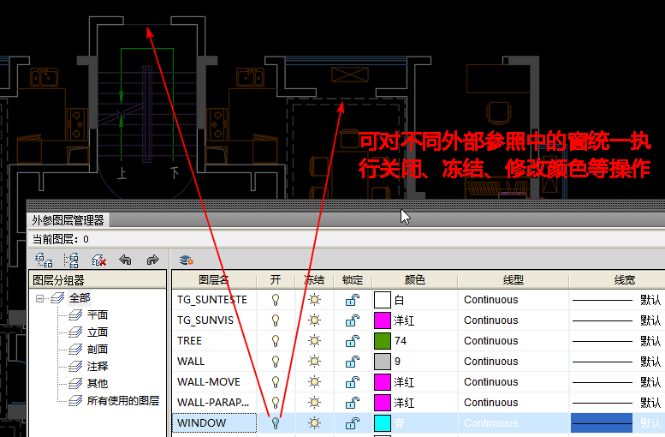665x437 pixels.
Task: Click the delete layer group icon with red X
Action: pos(98,259)
